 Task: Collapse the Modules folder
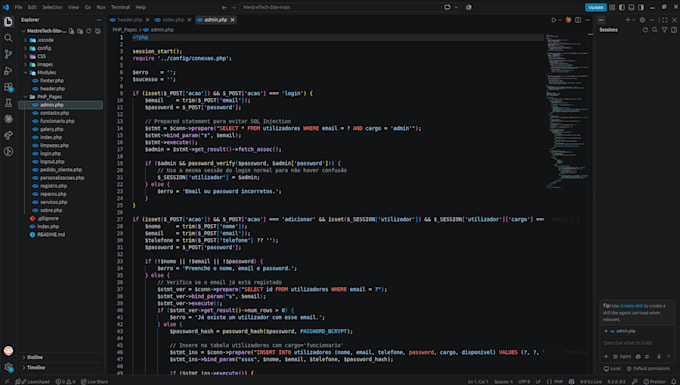(61, 72)
